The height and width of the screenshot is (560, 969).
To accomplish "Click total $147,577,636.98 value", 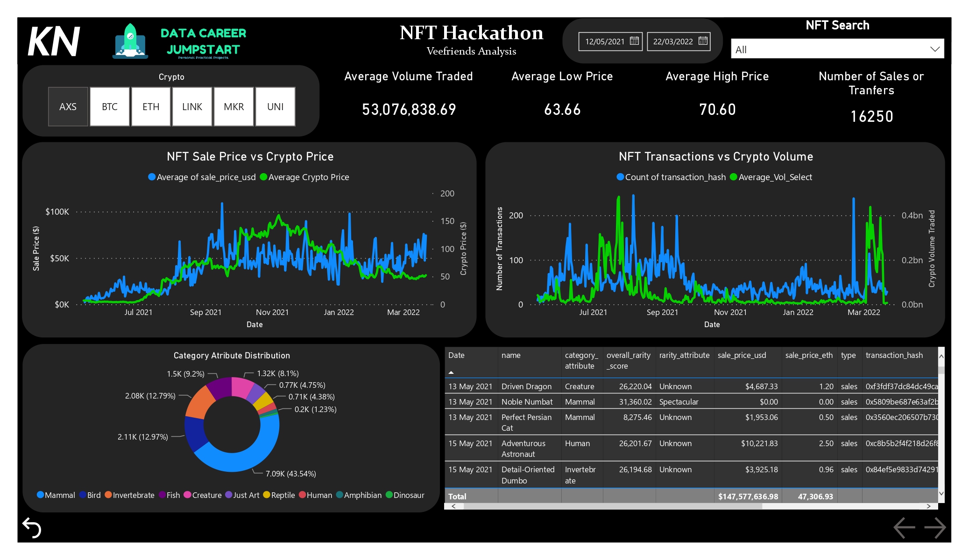I will click(x=748, y=497).
